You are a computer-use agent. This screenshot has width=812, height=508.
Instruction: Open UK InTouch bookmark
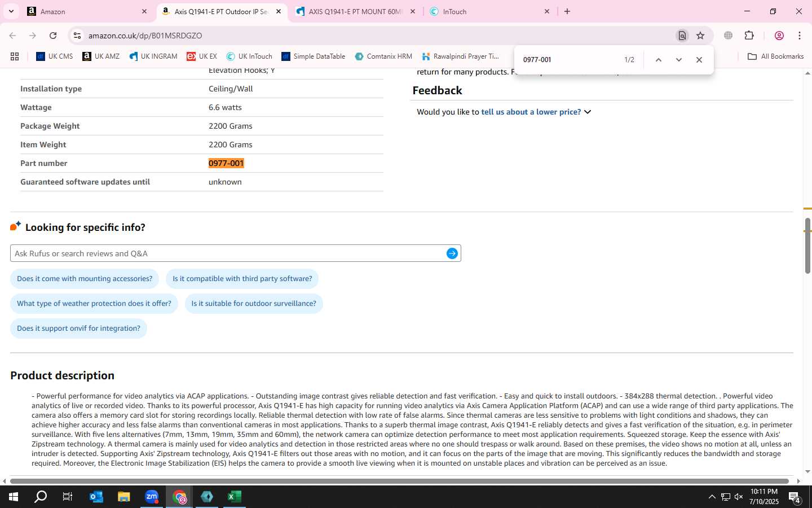249,56
